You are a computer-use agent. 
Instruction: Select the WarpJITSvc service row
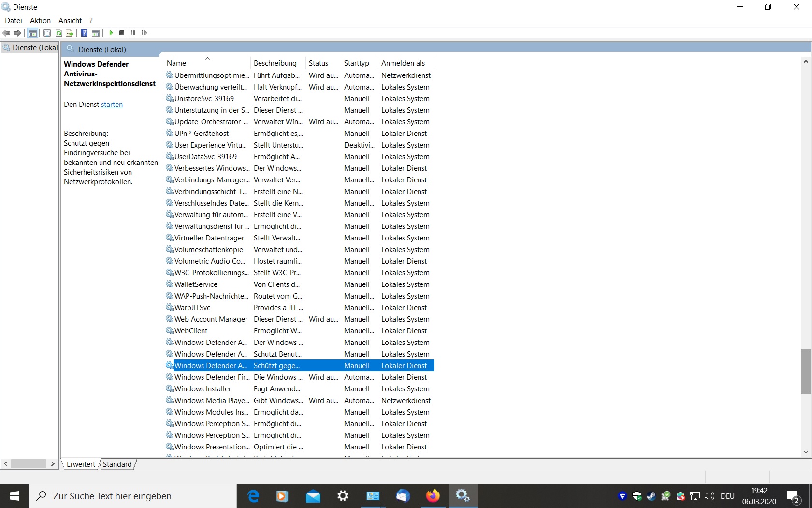tap(299, 308)
